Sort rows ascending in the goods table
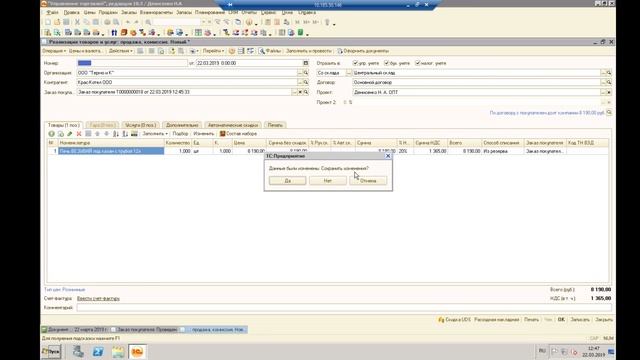Screen dimensions: 640x360 point(116,134)
